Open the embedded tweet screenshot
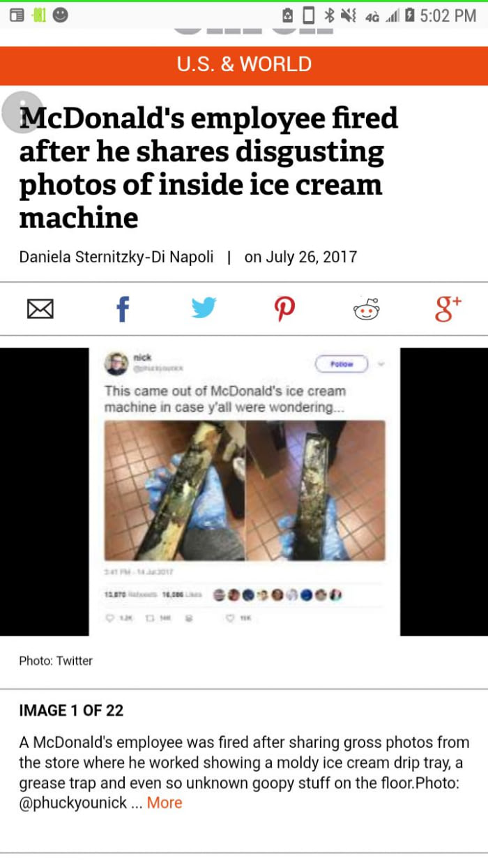 pos(245,491)
